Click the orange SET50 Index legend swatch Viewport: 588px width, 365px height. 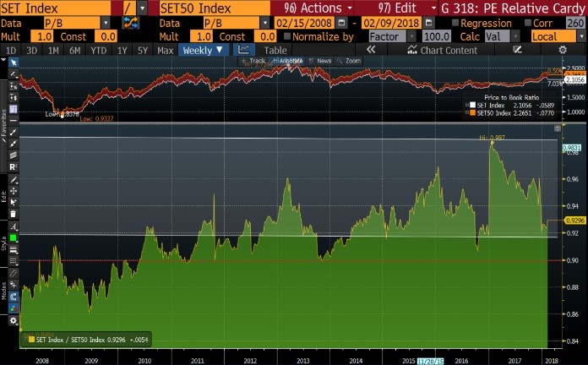click(473, 112)
